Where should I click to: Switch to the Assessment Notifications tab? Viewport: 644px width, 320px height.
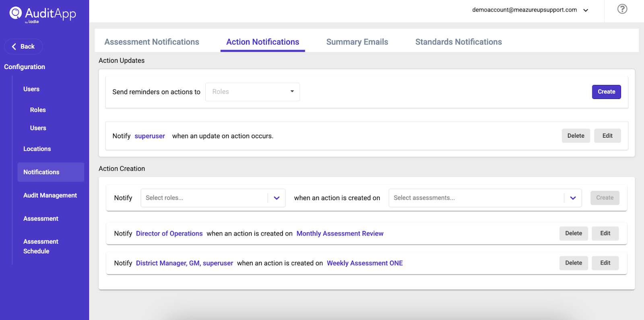152,42
